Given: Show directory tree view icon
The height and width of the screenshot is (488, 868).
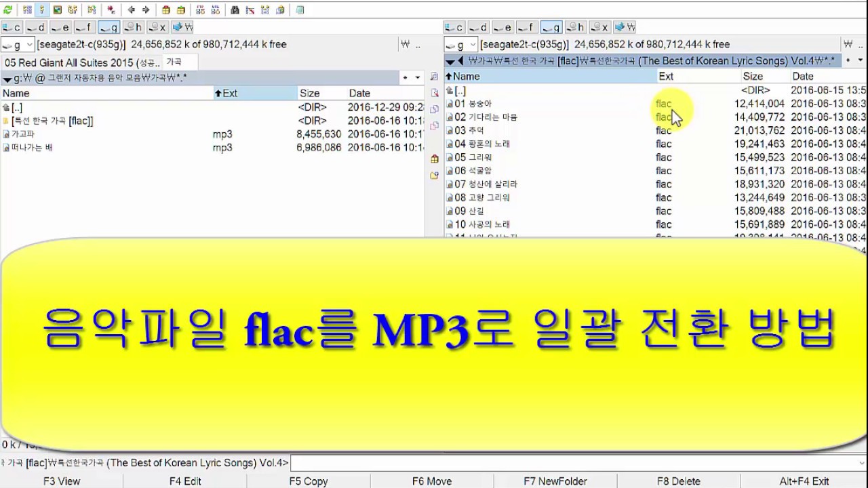Looking at the screenshot, I should coord(73,10).
